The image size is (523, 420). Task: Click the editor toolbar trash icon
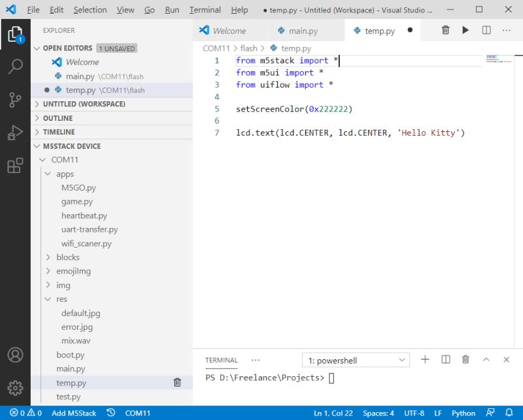[446, 30]
